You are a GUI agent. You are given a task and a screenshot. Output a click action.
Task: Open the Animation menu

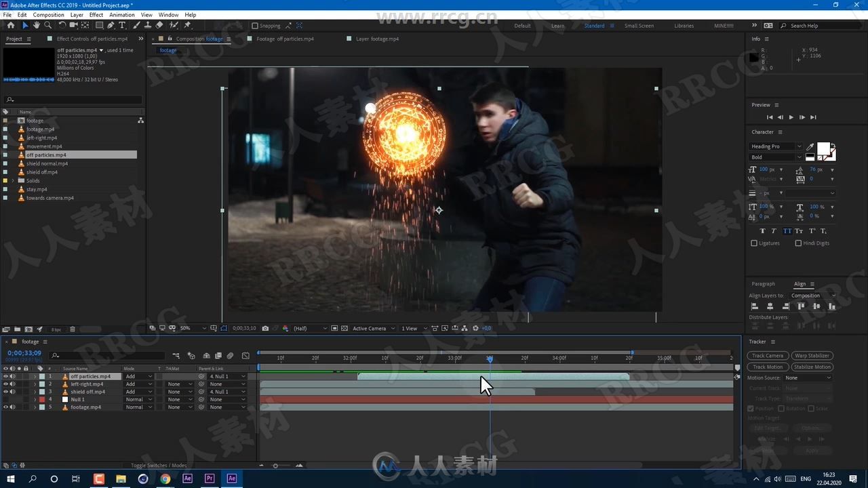pyautogui.click(x=122, y=15)
